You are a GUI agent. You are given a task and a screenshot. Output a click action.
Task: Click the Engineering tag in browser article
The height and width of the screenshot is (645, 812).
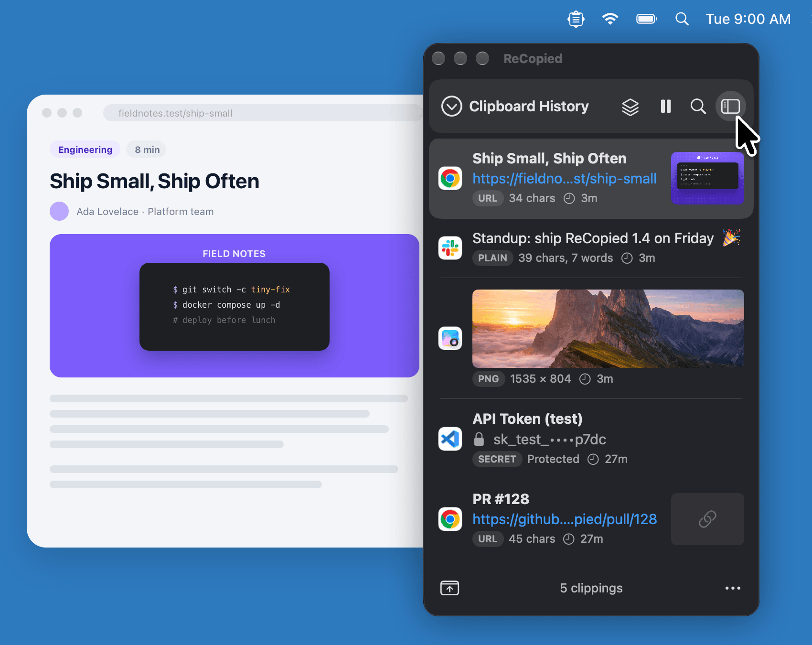(85, 150)
